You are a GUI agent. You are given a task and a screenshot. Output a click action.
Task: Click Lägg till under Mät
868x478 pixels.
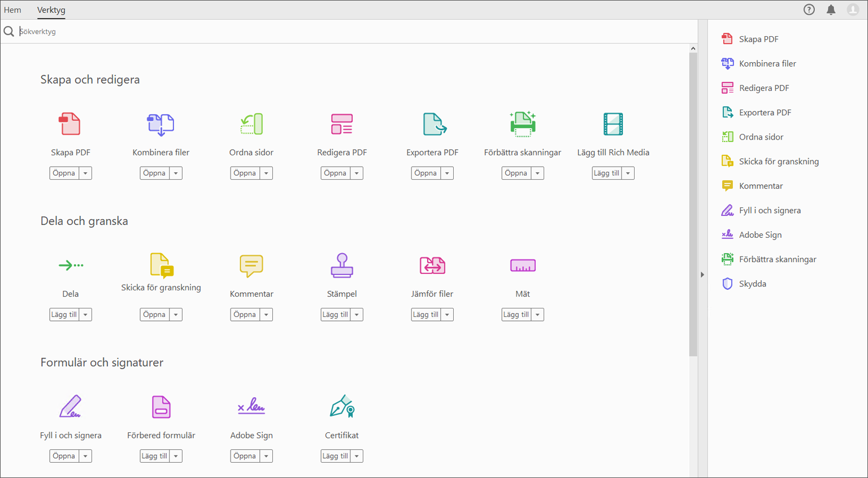tap(517, 315)
